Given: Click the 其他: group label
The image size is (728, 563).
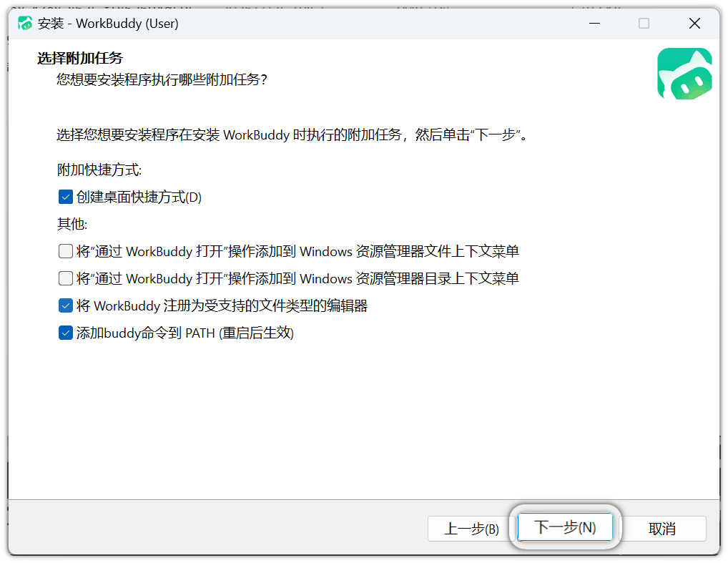Looking at the screenshot, I should click(72, 225).
